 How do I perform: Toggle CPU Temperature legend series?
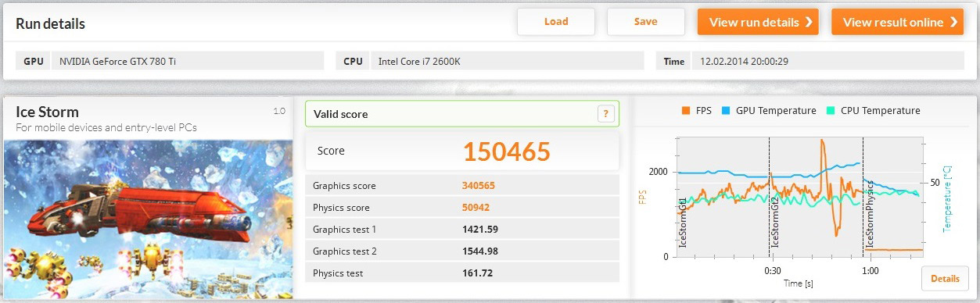coord(874,111)
